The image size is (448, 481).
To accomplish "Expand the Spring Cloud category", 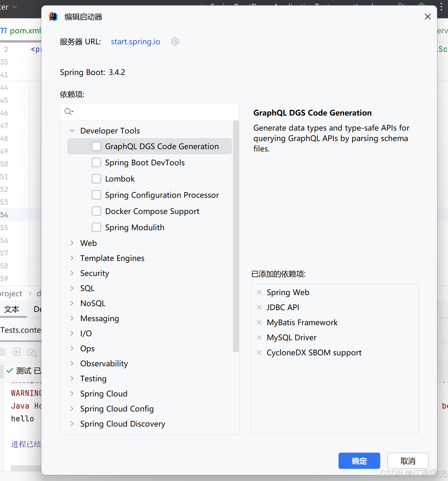I will tap(72, 394).
